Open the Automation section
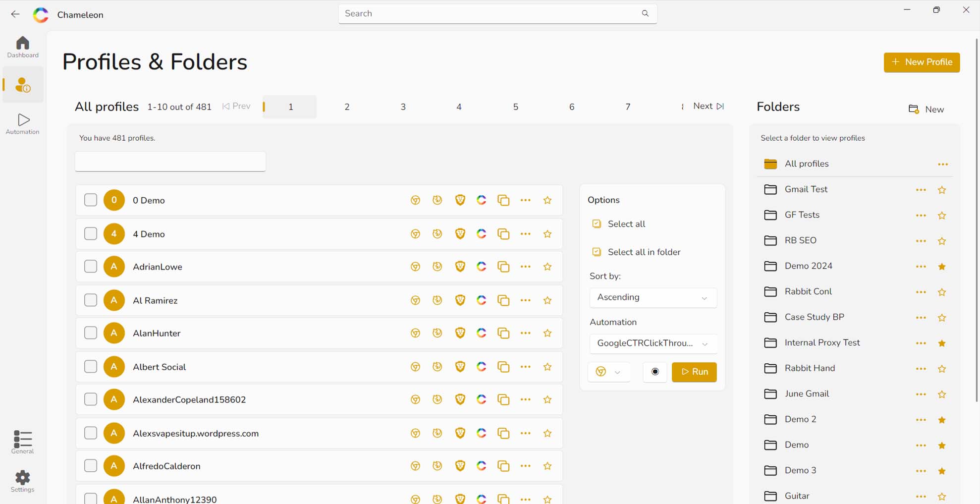Image resolution: width=980 pixels, height=504 pixels. pyautogui.click(x=23, y=124)
